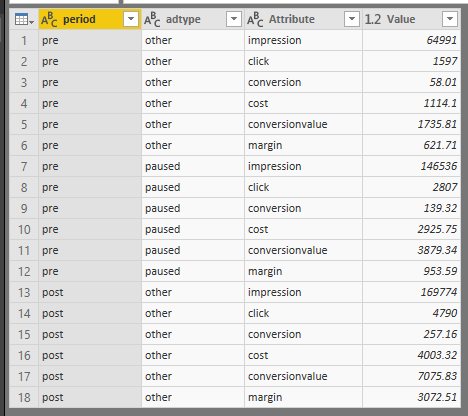Open the adtype column filter dropdown
The width and height of the screenshot is (468, 416).
tap(234, 19)
